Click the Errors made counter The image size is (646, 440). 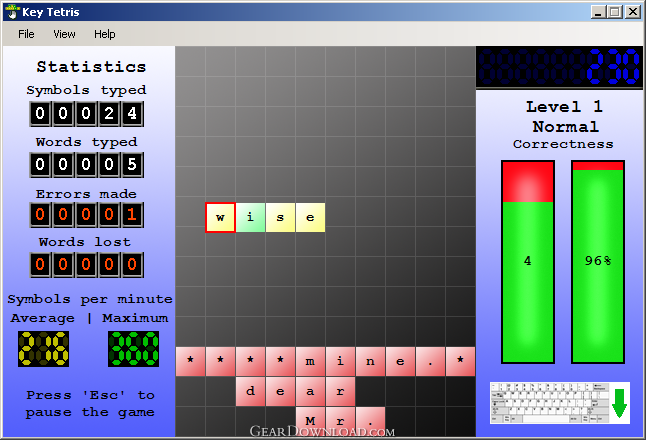point(87,215)
